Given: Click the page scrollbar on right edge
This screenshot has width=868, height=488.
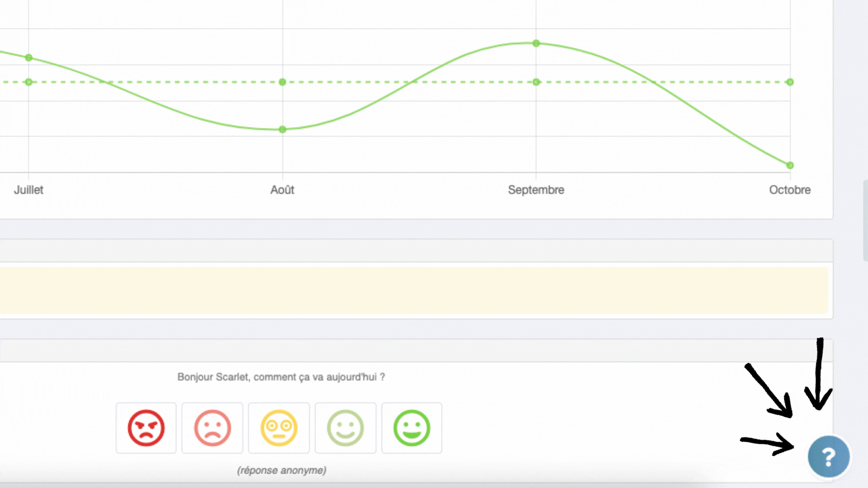Looking at the screenshot, I should pyautogui.click(x=865, y=221).
